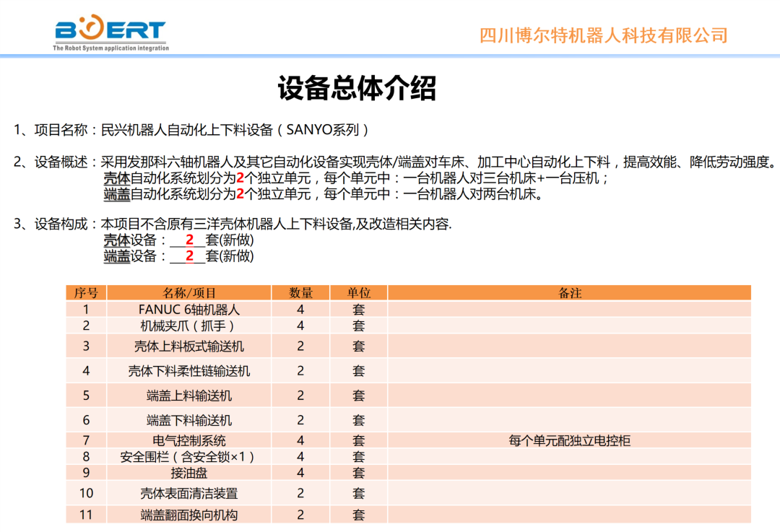Select the cell 端盖翻面换向机构

click(x=189, y=515)
